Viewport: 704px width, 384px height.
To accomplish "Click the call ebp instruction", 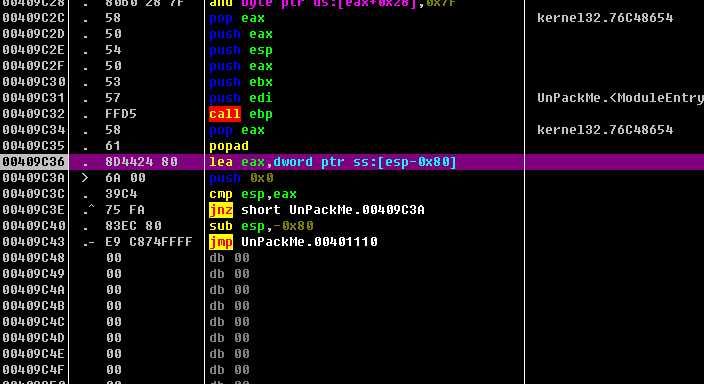I will click(241, 114).
